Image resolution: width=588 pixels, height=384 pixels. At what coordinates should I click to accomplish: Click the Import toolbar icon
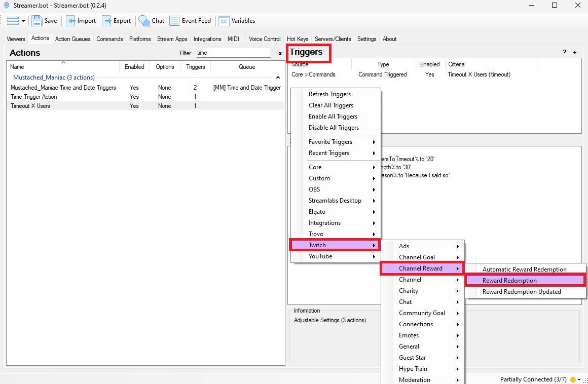click(x=71, y=21)
